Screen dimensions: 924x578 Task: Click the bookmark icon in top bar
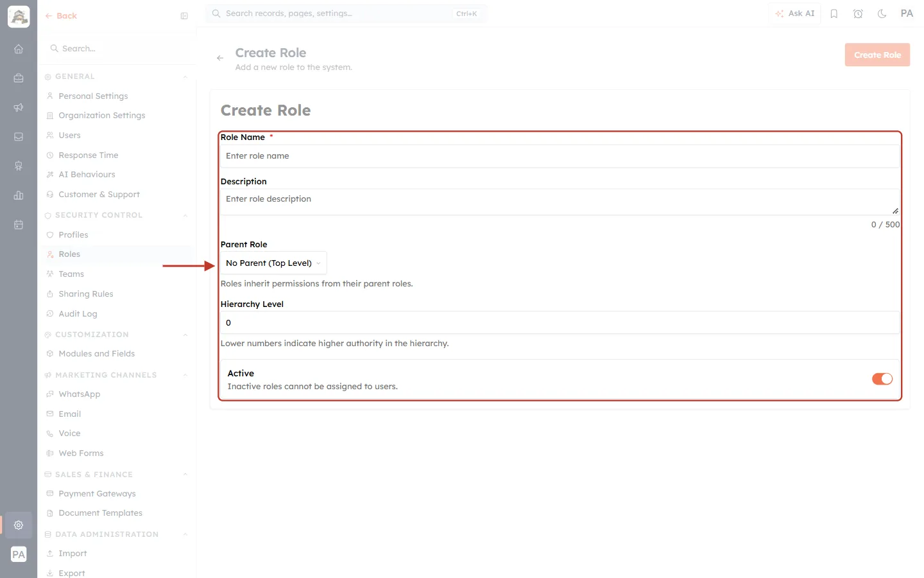tap(834, 13)
